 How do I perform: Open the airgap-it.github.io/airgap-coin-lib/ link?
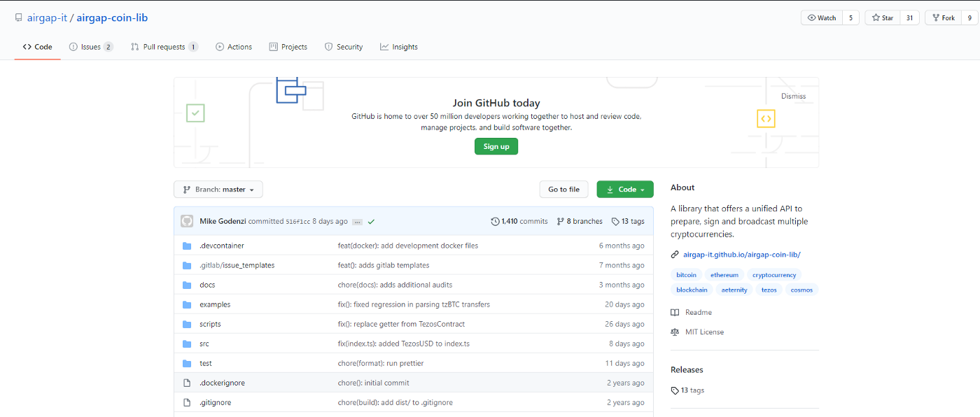[x=741, y=255]
